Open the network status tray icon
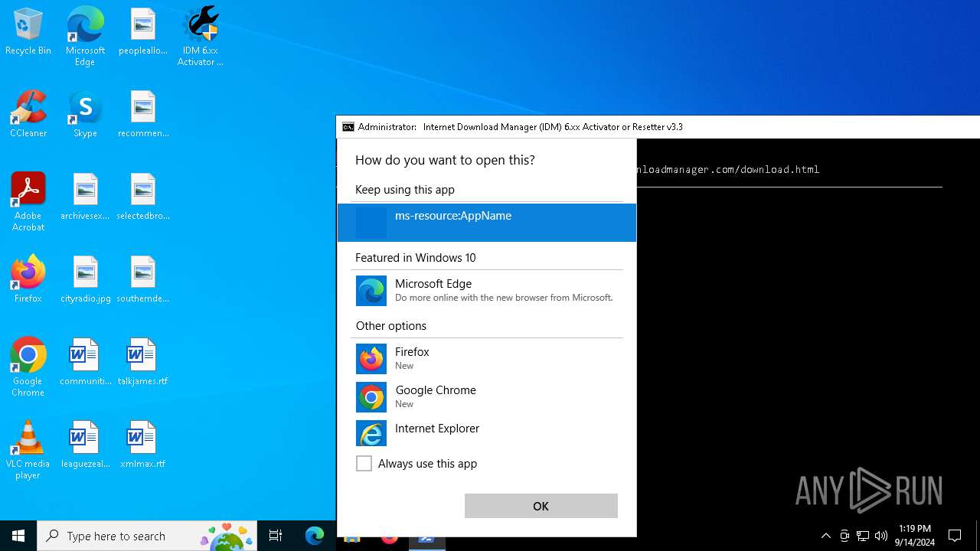Image resolution: width=980 pixels, height=551 pixels. click(x=863, y=536)
